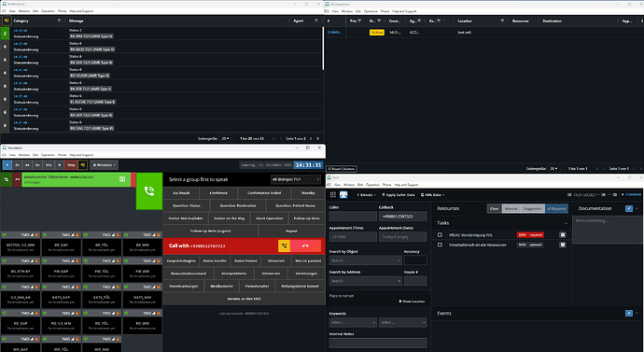Set simulation speed to 4x
This screenshot has width=644, height=352.
[27, 164]
